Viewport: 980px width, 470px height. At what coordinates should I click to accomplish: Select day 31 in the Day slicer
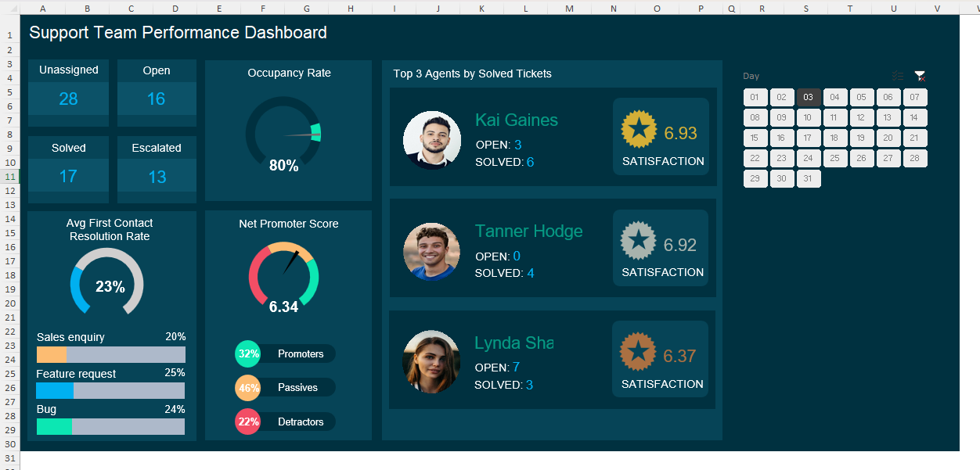point(809,178)
